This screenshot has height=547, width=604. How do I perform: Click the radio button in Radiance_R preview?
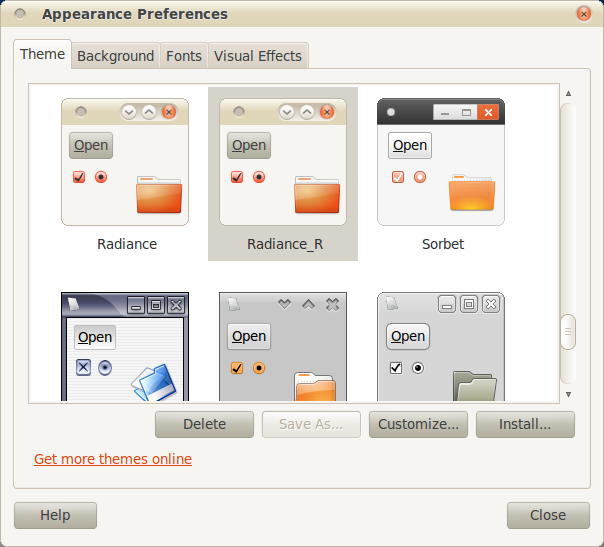[259, 177]
